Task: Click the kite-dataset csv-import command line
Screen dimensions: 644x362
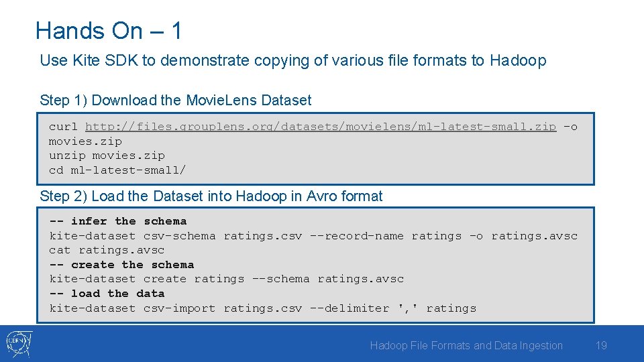Action: pyautogui.click(x=263, y=308)
